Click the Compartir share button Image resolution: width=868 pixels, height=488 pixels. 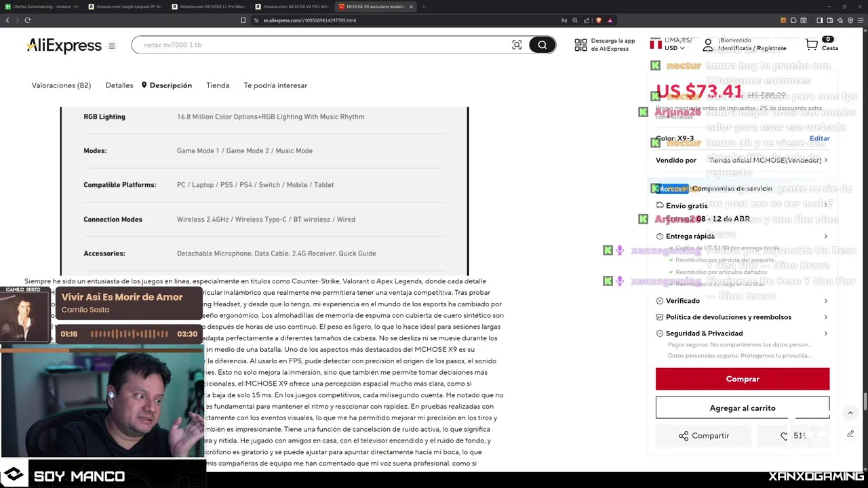tap(703, 436)
